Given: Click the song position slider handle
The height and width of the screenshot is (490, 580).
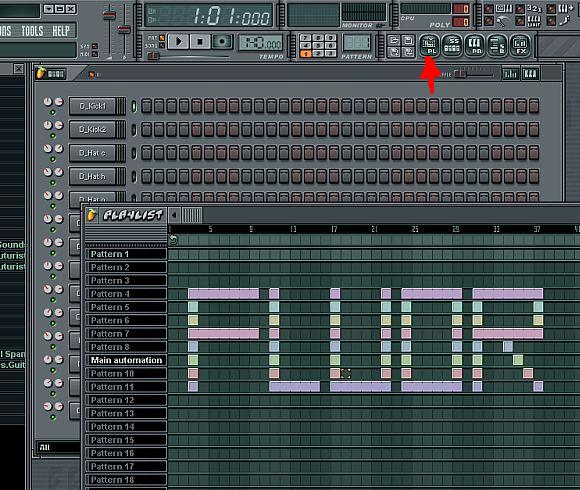Looking at the screenshot, I should coord(153,56).
